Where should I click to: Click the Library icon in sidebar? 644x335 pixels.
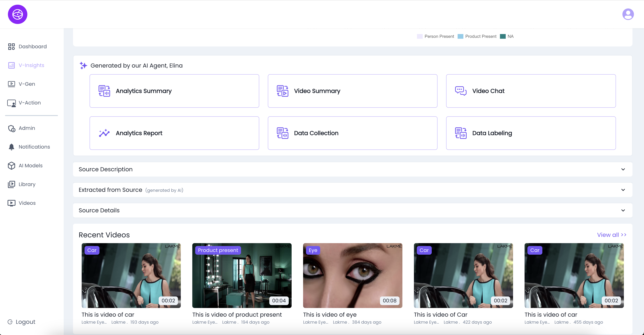(x=11, y=184)
